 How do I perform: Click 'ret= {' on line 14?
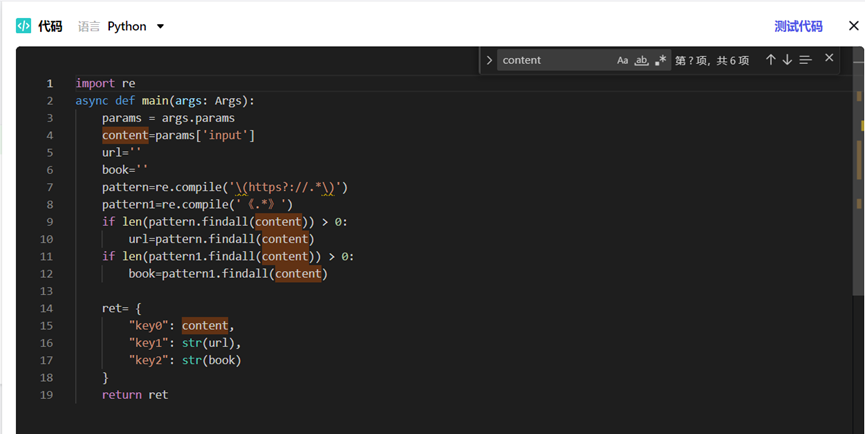tap(122, 308)
